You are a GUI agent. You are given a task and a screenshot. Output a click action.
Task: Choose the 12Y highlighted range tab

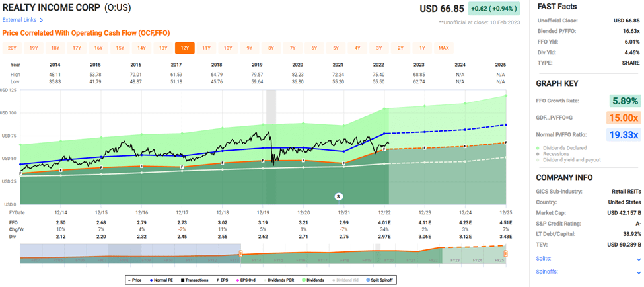tap(185, 48)
